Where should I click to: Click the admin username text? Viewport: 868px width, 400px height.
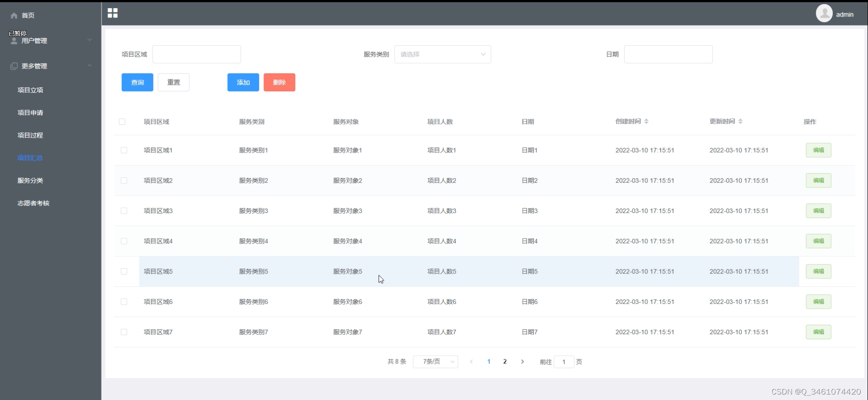(x=845, y=15)
